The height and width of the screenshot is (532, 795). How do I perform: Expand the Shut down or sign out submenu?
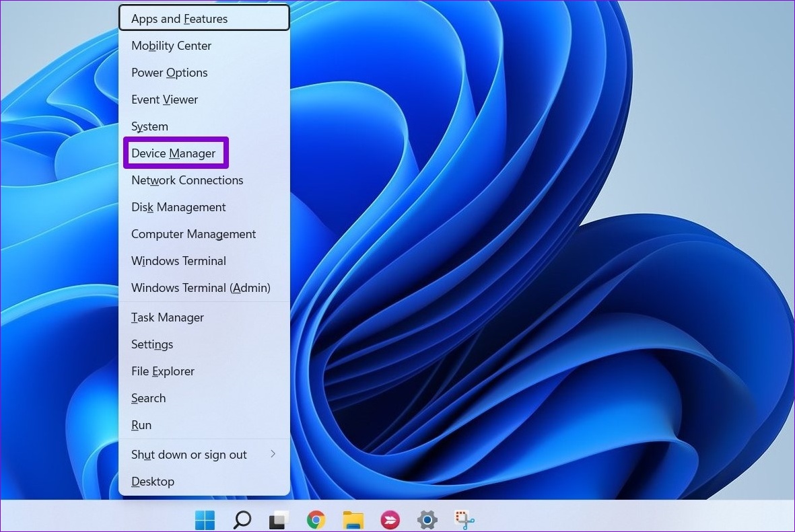pyautogui.click(x=188, y=455)
